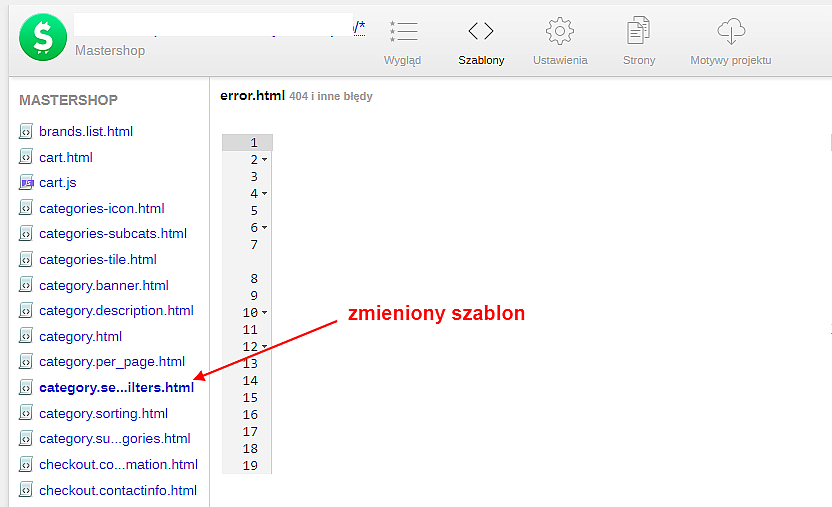Open categories-tile.html template
This screenshot has height=507, width=832.
pyautogui.click(x=98, y=259)
